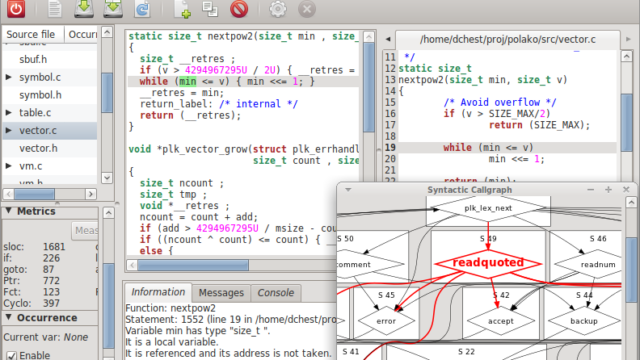640x360 pixels.
Task: Click the '/* Avoid overflow */' comment line
Action: click(x=500, y=102)
